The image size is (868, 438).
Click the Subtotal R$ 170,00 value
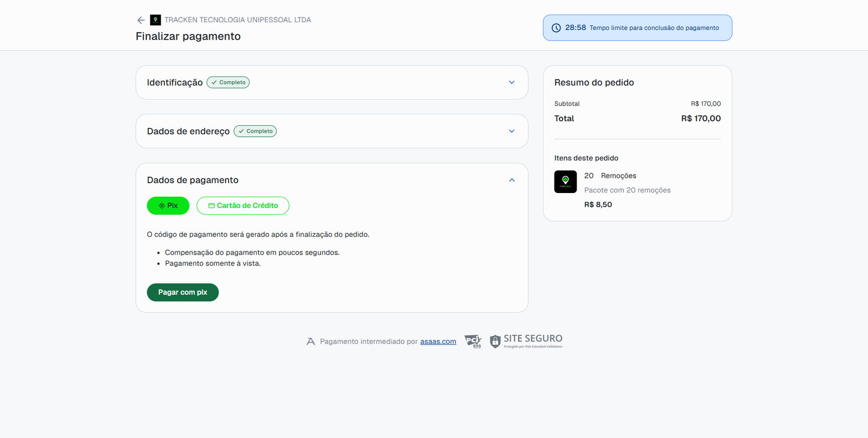[x=706, y=104]
